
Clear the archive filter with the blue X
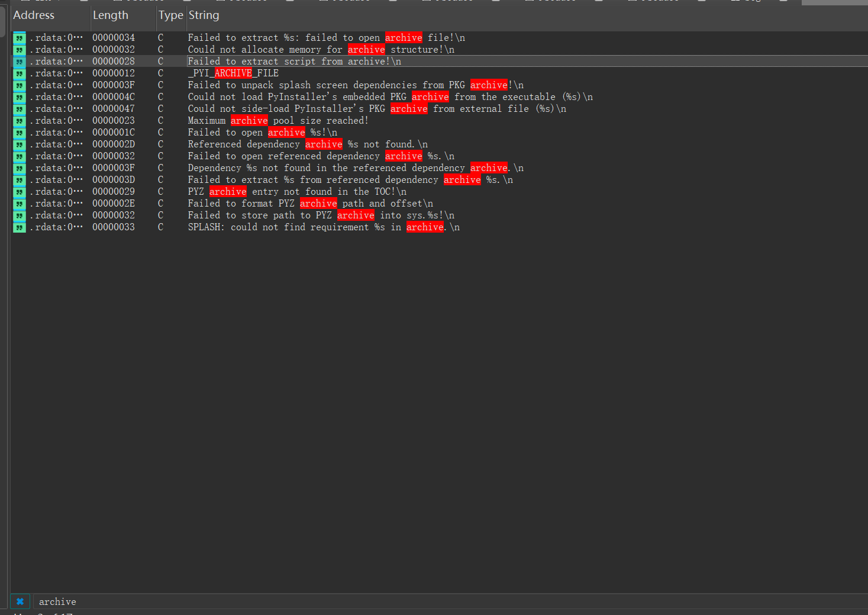coord(20,601)
